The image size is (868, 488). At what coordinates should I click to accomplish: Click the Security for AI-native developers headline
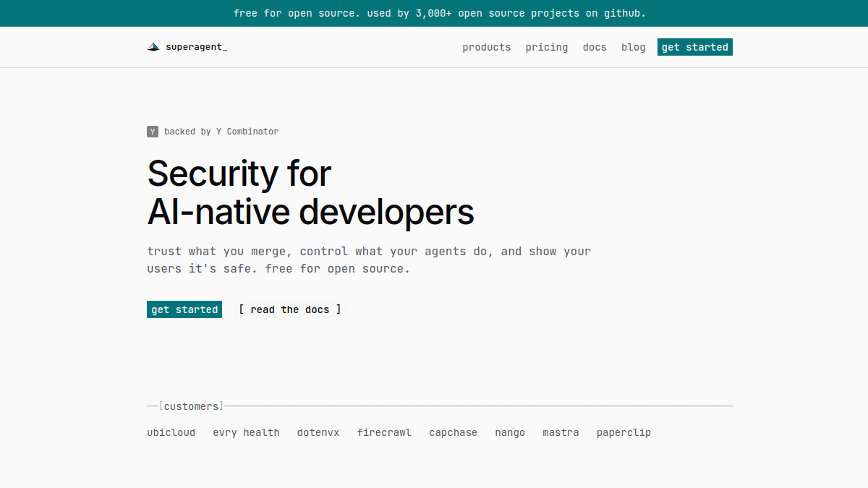click(x=311, y=193)
